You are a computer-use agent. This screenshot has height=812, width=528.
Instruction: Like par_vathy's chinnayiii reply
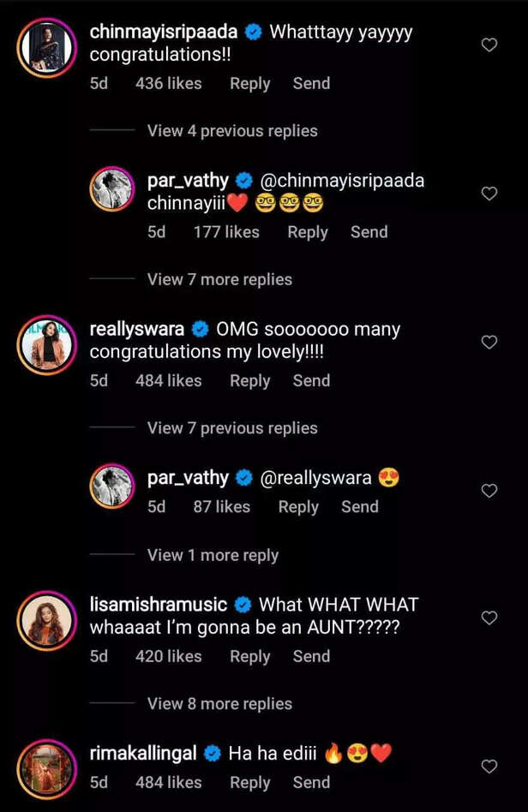[489, 194]
